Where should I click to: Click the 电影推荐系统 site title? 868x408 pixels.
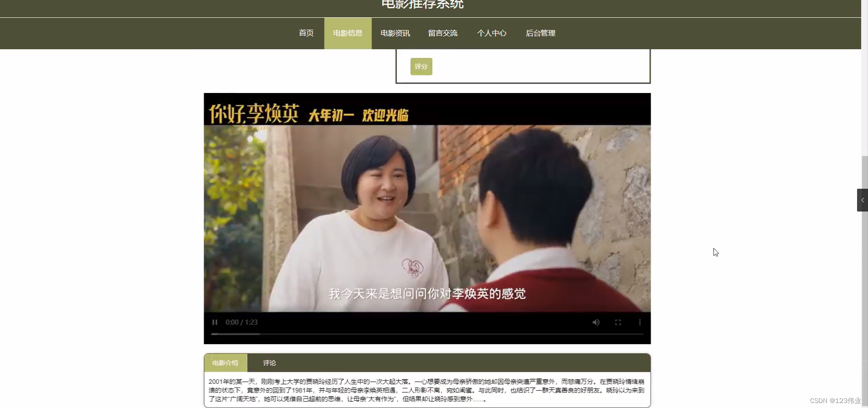(x=422, y=4)
